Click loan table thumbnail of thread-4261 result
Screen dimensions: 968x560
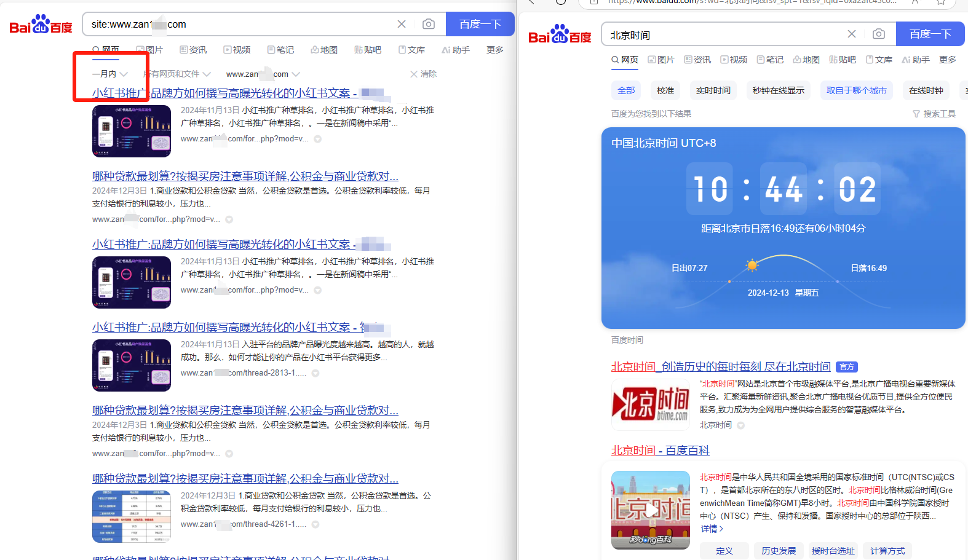(x=132, y=516)
